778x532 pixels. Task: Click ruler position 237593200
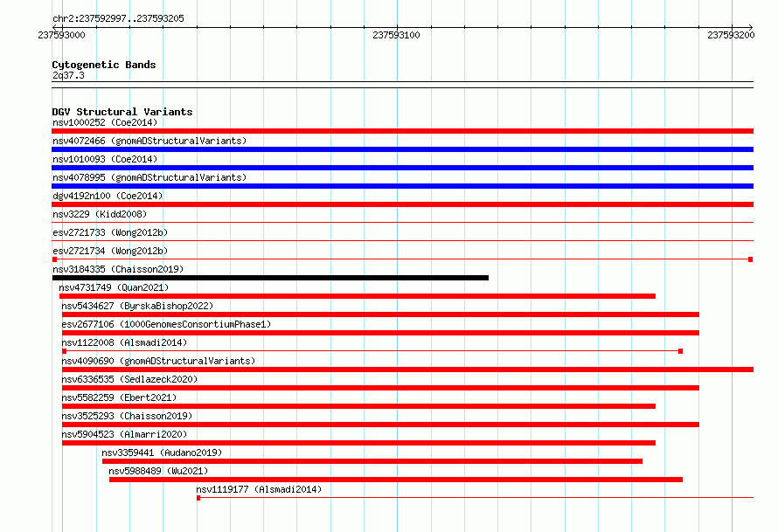point(732,35)
